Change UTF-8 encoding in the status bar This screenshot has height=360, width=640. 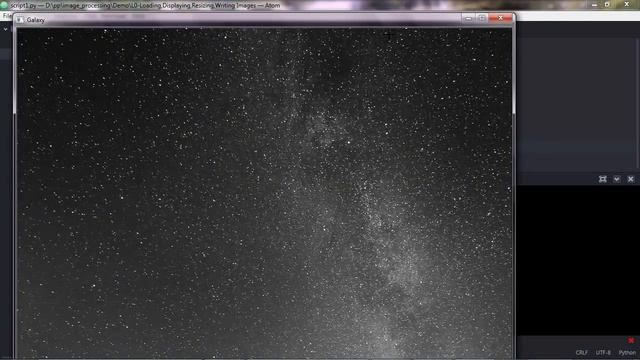[603, 353]
